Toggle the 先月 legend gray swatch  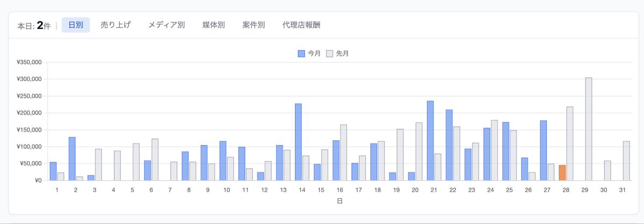[x=329, y=54]
